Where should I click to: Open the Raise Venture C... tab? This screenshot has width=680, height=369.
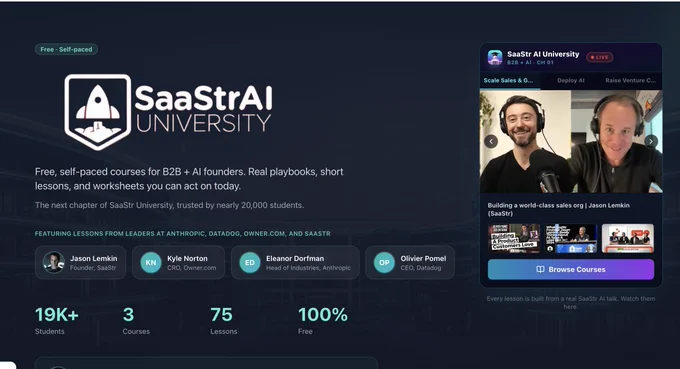coord(631,81)
